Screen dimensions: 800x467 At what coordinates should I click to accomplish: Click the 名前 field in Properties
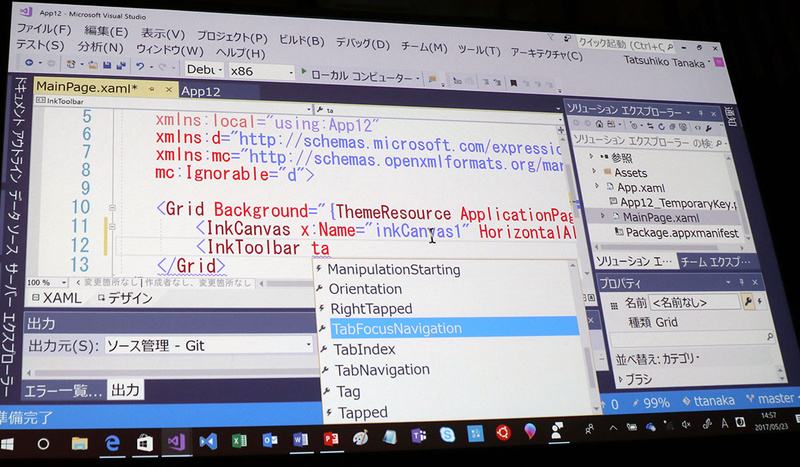click(695, 302)
